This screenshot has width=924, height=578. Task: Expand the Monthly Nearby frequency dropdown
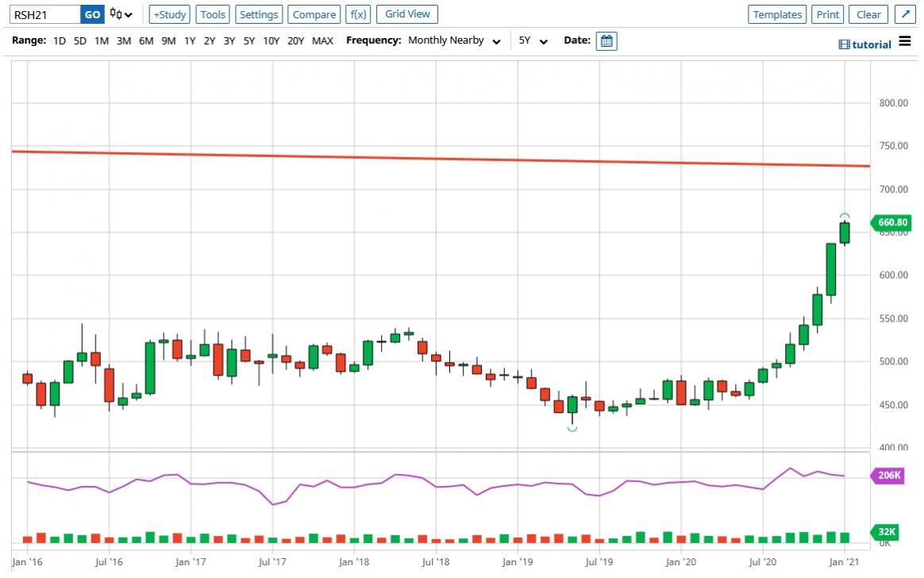pyautogui.click(x=453, y=40)
